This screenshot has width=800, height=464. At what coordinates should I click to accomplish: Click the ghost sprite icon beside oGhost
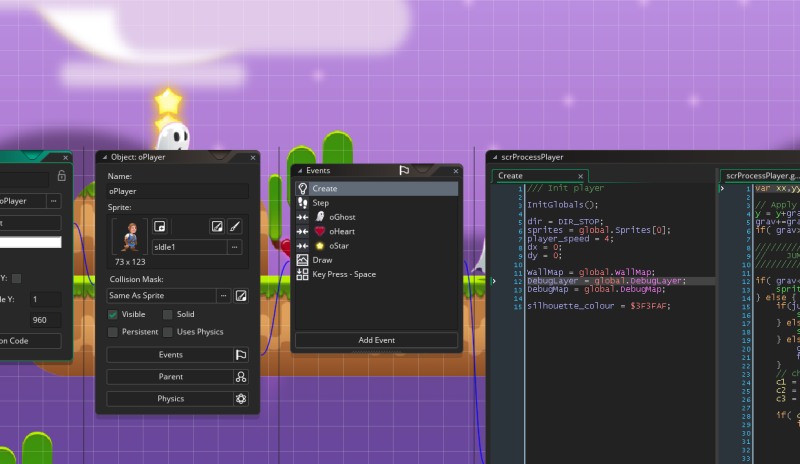click(x=320, y=217)
